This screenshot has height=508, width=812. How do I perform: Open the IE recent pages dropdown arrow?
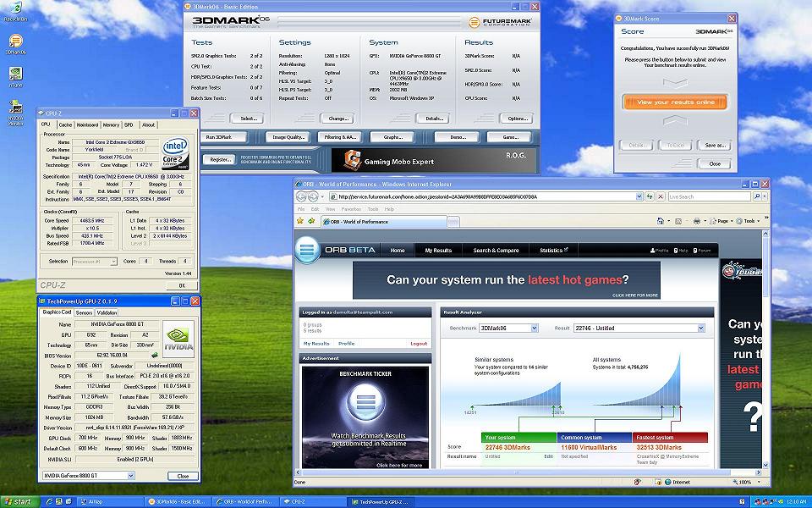(x=323, y=196)
